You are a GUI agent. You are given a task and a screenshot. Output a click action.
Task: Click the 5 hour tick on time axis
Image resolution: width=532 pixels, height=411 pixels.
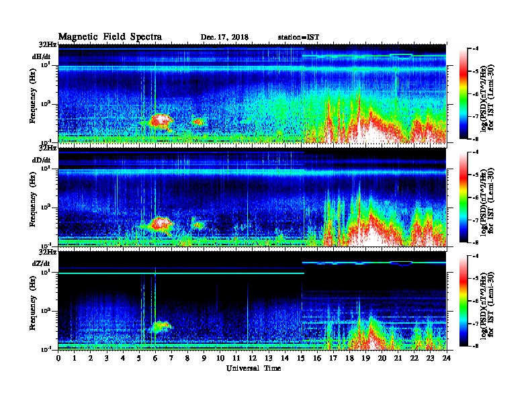click(x=139, y=358)
